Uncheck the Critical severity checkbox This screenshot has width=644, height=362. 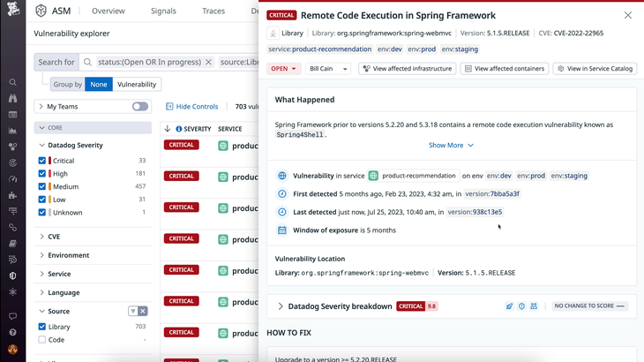tap(41, 161)
